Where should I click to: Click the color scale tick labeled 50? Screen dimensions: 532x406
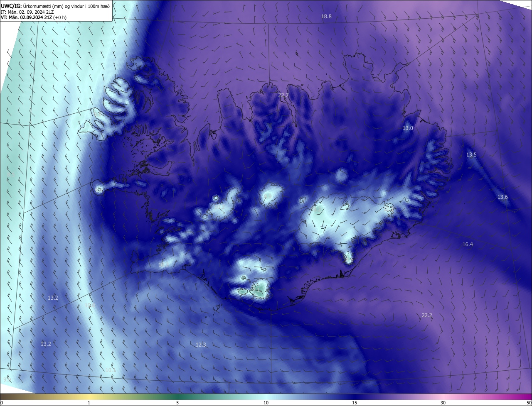click(529, 403)
